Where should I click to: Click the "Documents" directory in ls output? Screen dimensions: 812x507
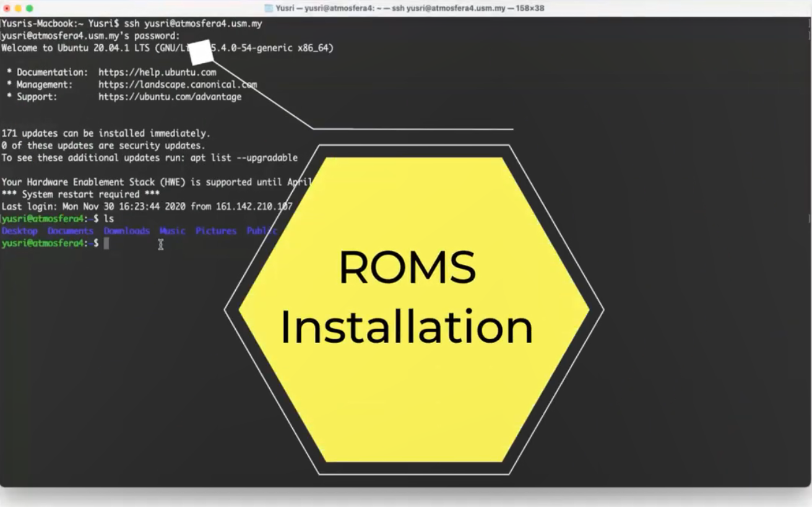coord(71,231)
